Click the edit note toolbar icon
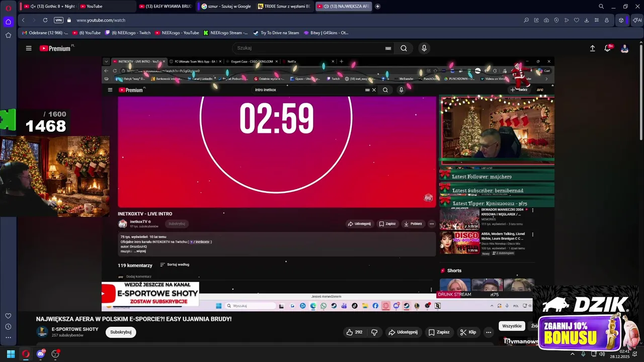 [x=536, y=20]
